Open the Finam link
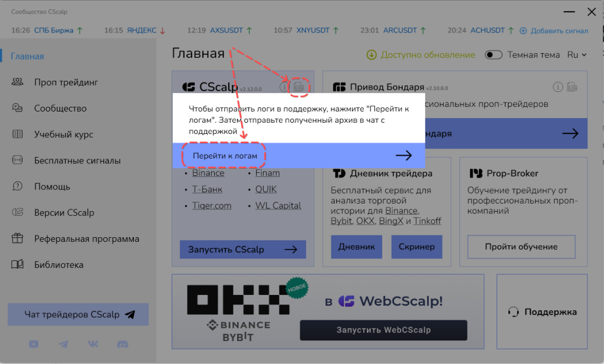 267,173
